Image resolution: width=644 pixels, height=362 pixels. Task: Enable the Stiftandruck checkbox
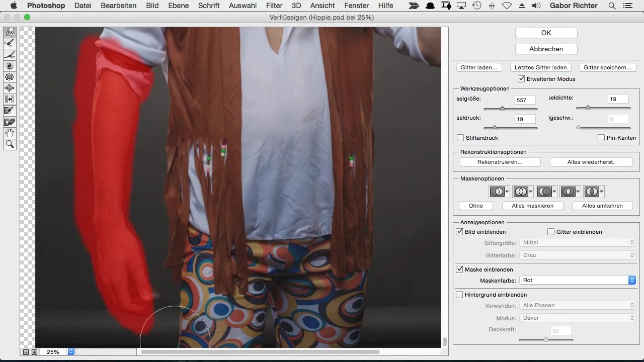pos(460,138)
